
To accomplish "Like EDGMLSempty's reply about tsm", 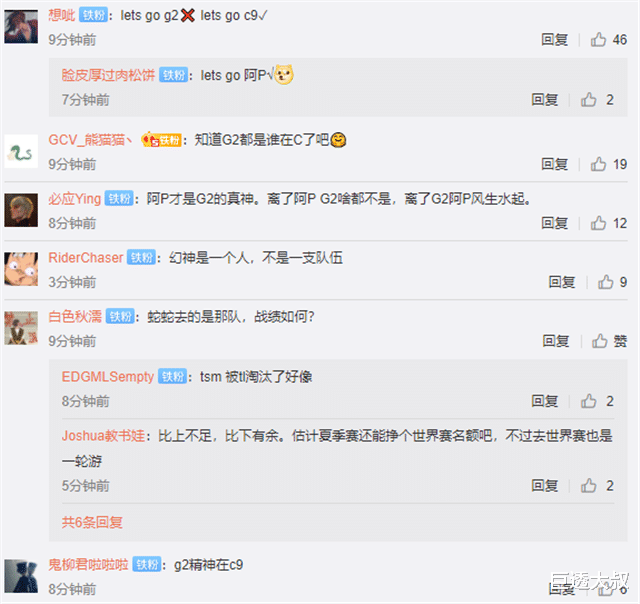I will click(x=589, y=401).
